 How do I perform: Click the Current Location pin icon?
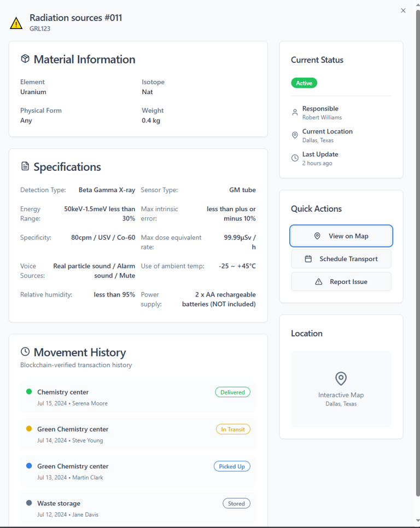295,135
